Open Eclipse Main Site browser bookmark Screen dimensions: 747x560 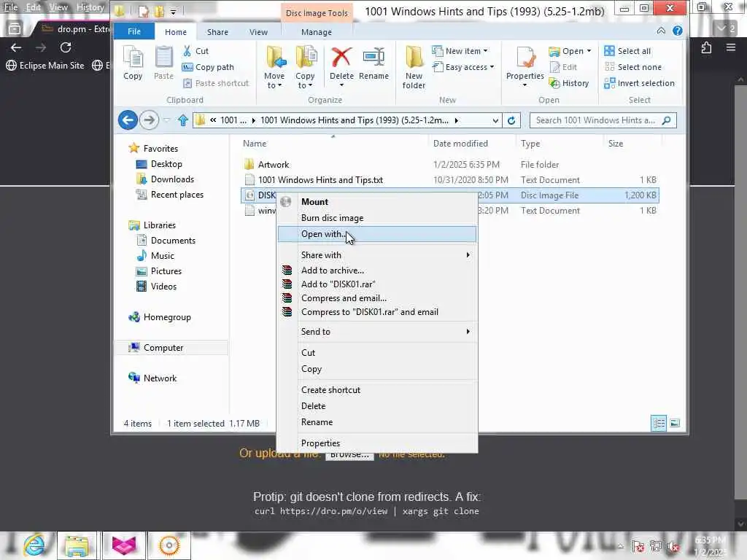(45, 65)
